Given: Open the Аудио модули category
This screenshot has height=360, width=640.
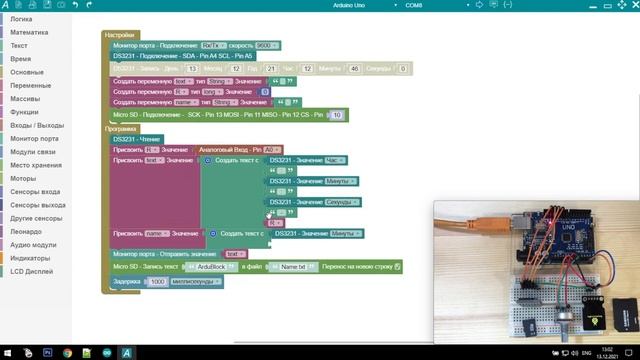Looking at the screenshot, I should [33, 245].
